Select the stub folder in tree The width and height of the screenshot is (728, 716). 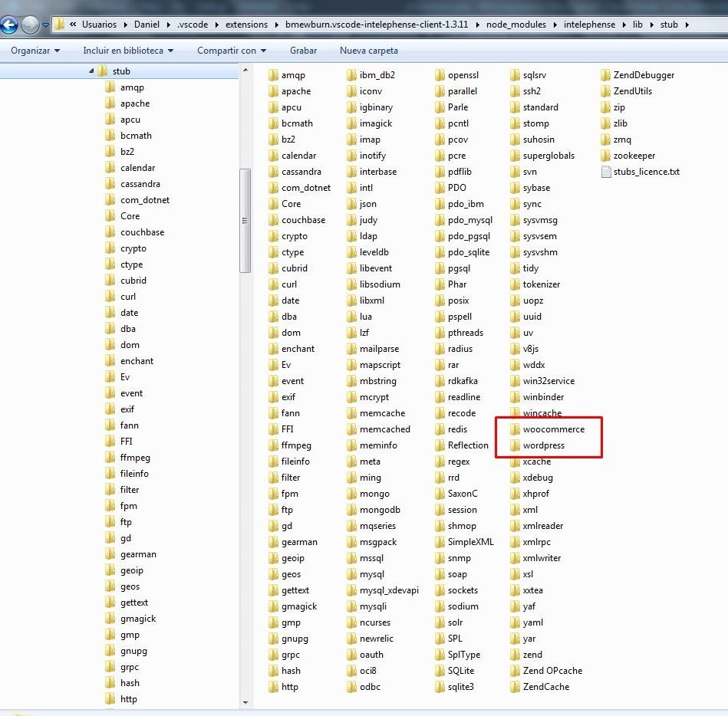(x=121, y=71)
